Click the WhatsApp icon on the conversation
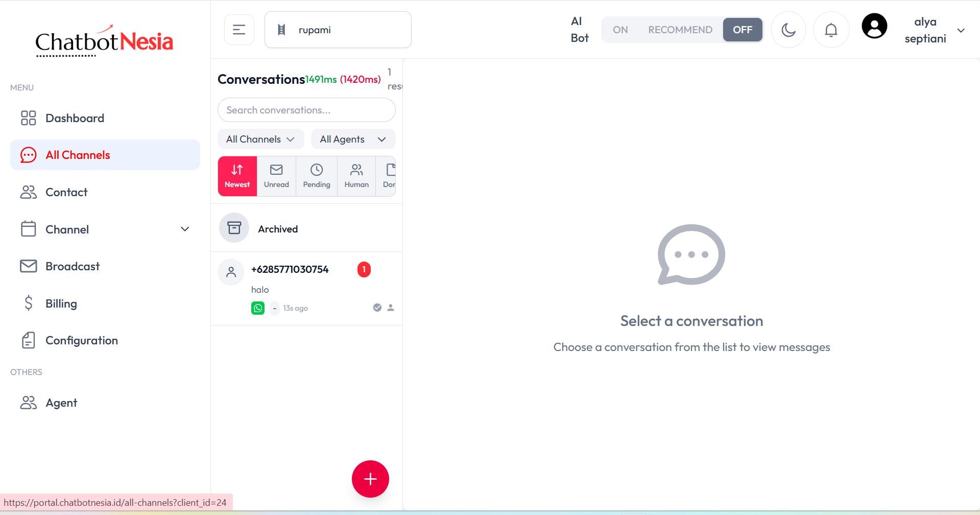Image resolution: width=980 pixels, height=515 pixels. coord(258,308)
